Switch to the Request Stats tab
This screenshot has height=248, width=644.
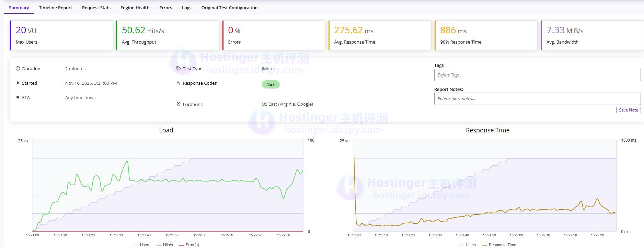point(96,8)
